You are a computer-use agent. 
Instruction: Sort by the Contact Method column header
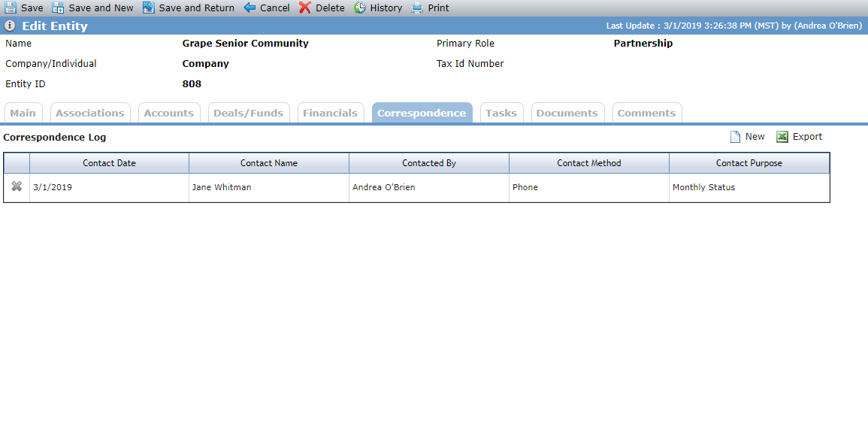(x=589, y=163)
